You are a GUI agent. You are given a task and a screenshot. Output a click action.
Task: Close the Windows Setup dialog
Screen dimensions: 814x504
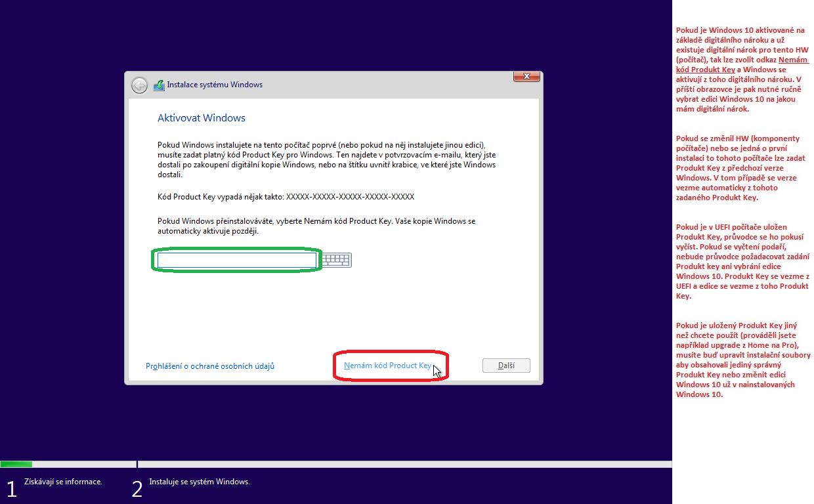pyautogui.click(x=526, y=77)
